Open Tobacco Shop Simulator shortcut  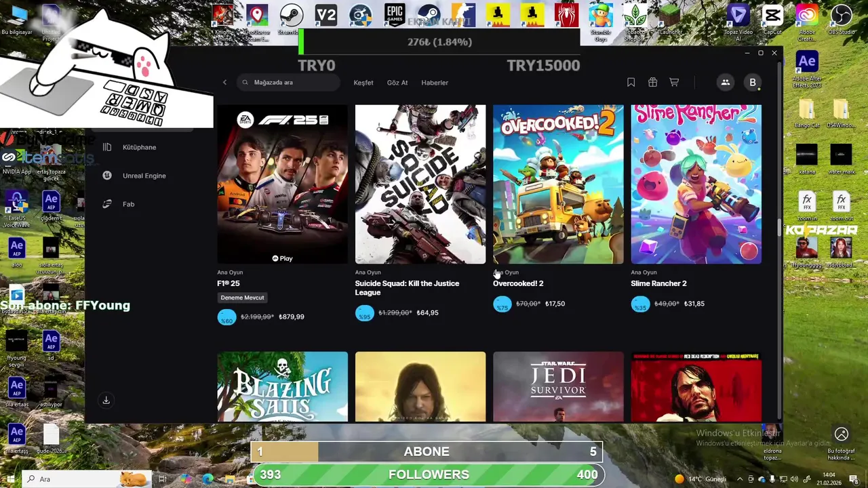click(x=635, y=22)
